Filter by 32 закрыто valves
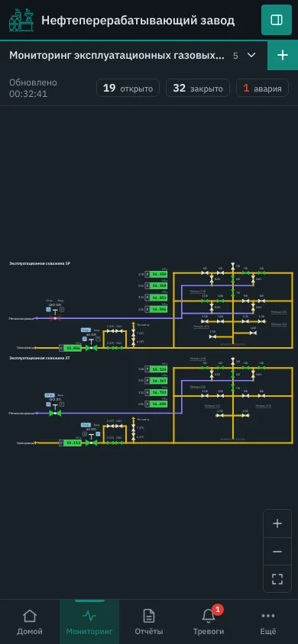298x644 pixels. pyautogui.click(x=198, y=88)
